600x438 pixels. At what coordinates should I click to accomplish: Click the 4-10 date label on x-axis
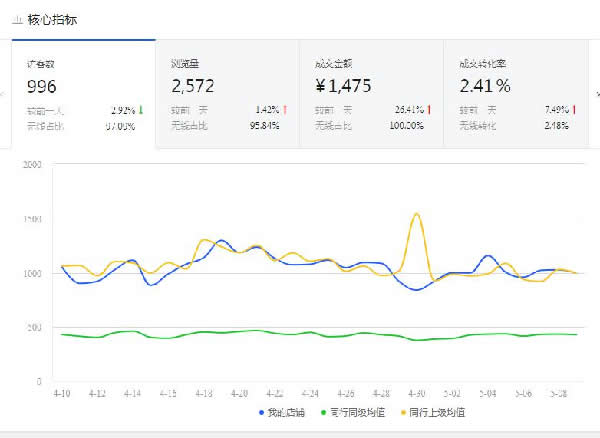(x=62, y=393)
